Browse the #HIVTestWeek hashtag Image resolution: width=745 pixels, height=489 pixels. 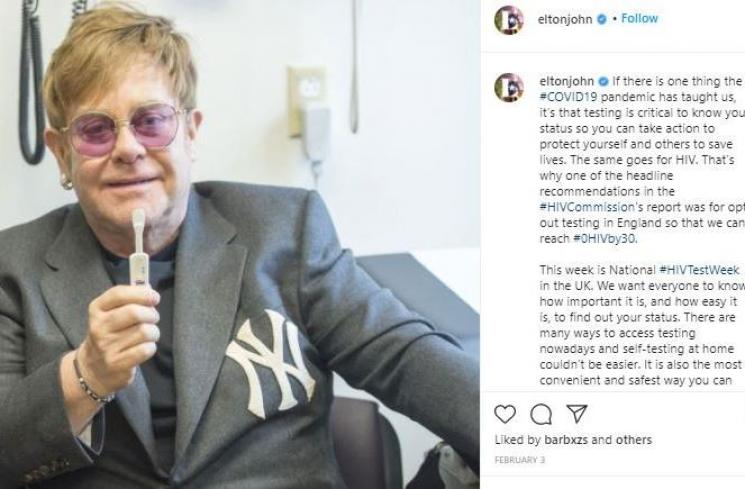click(x=697, y=270)
